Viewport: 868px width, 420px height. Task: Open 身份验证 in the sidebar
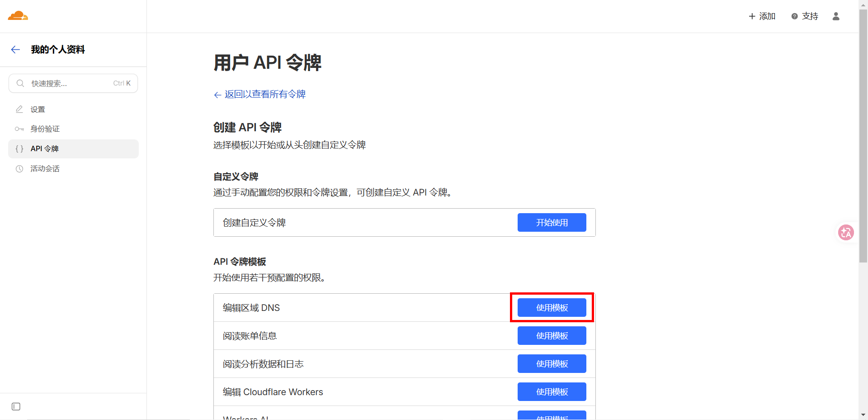tap(73, 129)
